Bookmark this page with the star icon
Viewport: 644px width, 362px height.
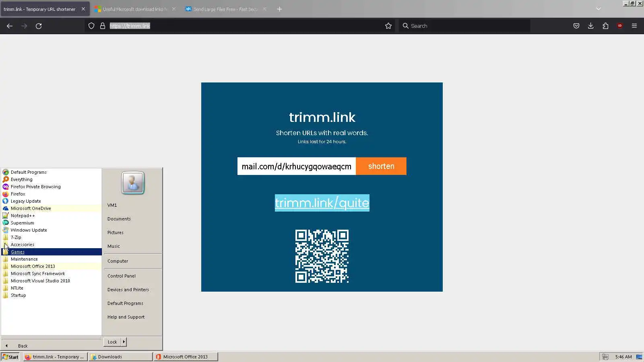(388, 26)
